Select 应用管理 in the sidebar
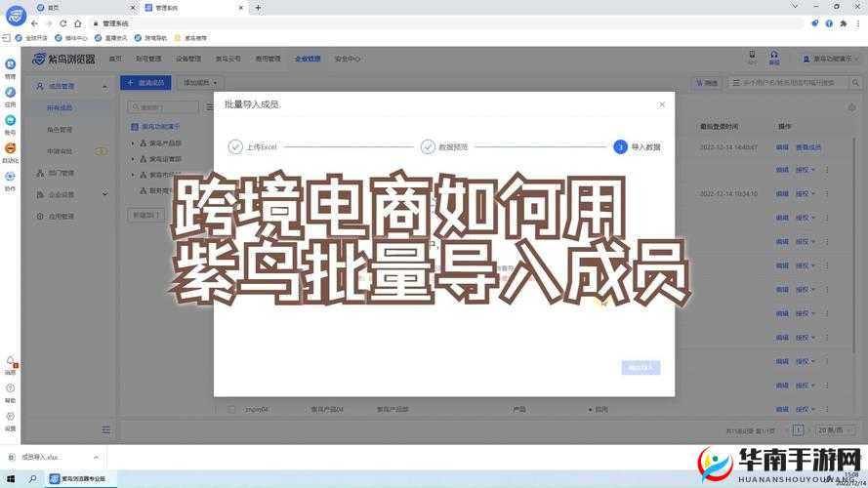This screenshot has width=868, height=488. (61, 216)
